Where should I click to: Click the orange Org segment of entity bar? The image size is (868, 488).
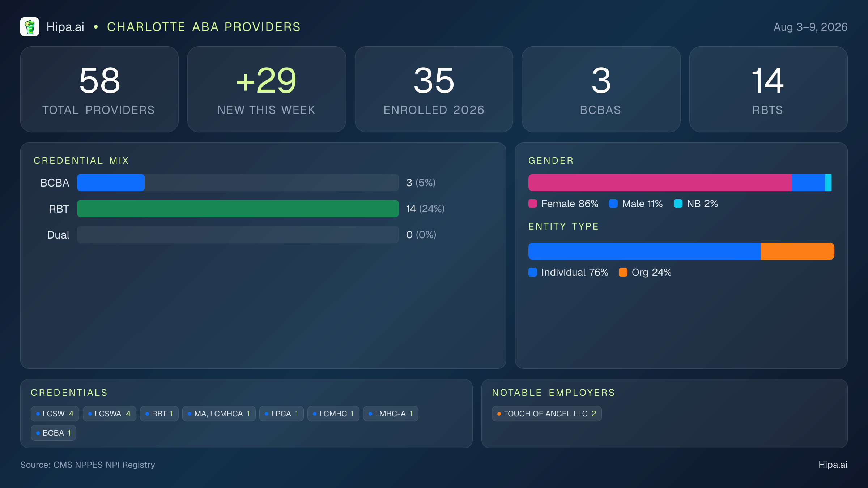(797, 251)
